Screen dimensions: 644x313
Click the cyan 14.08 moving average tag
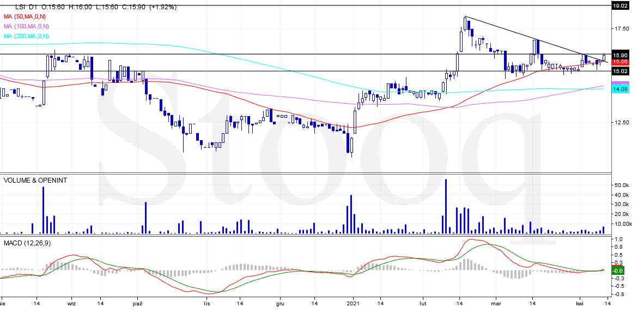tap(621, 88)
